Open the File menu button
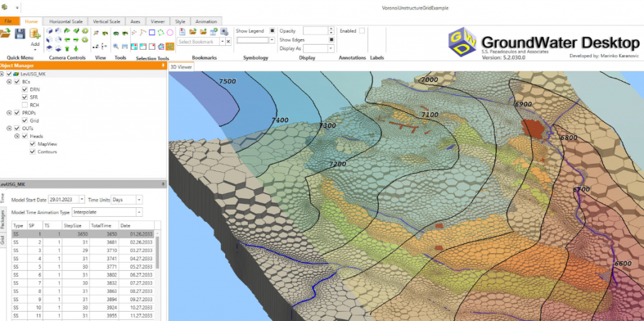This screenshot has height=321, width=644. (x=9, y=21)
